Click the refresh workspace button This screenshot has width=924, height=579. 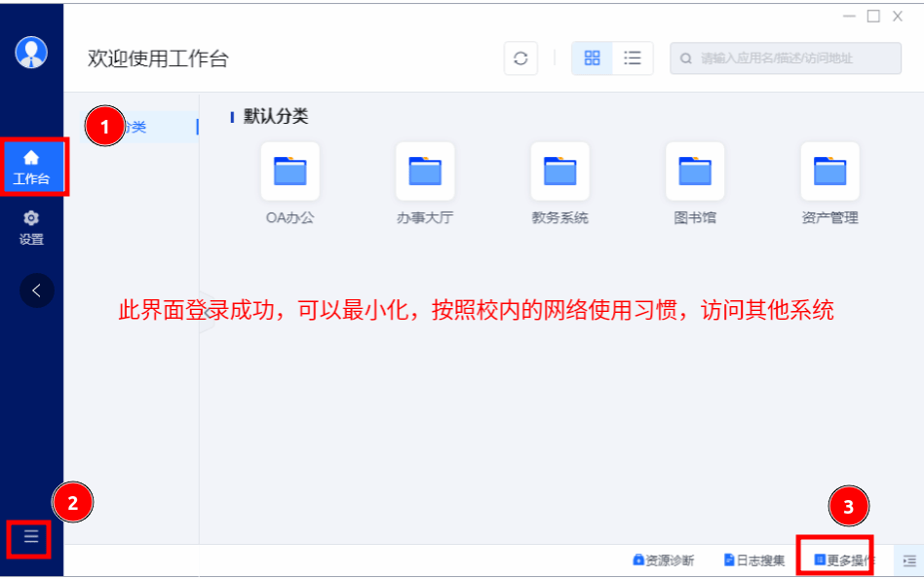(x=520, y=58)
